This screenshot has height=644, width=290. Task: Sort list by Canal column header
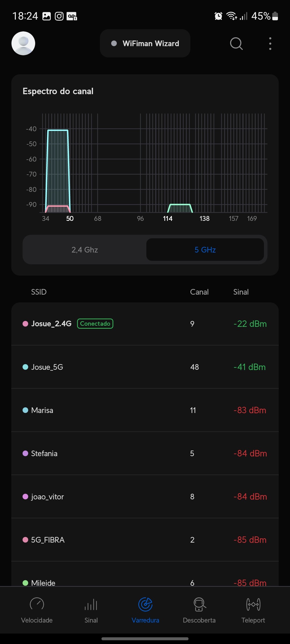199,292
